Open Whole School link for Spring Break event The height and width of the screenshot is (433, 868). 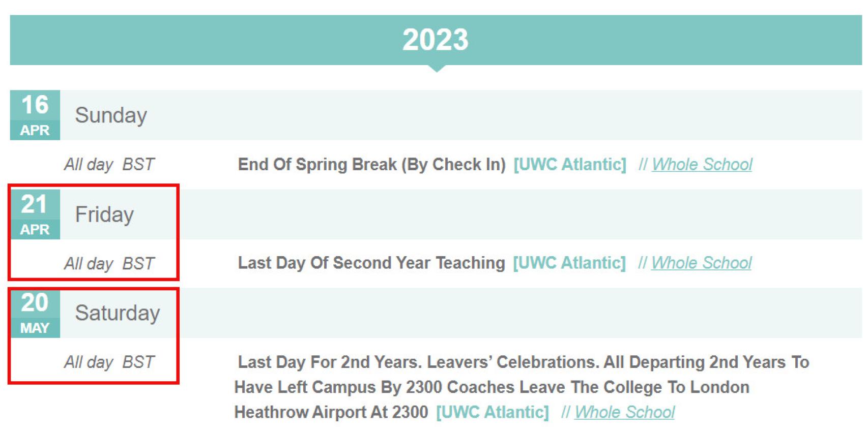tap(702, 165)
